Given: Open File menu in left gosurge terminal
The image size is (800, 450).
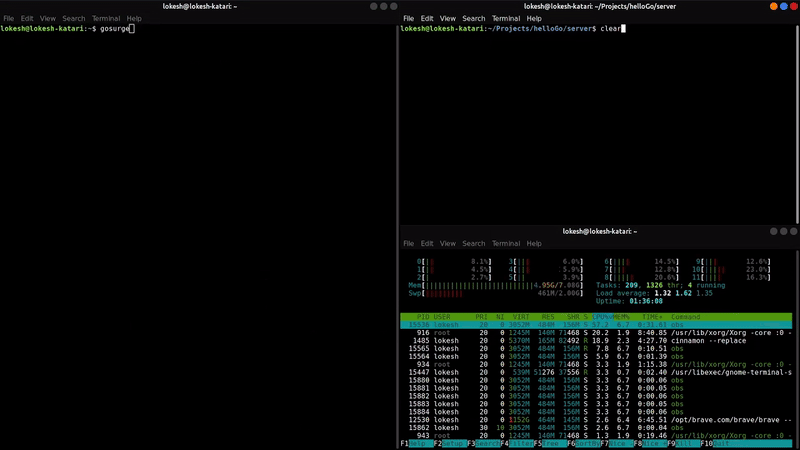Looking at the screenshot, I should pos(8,18).
